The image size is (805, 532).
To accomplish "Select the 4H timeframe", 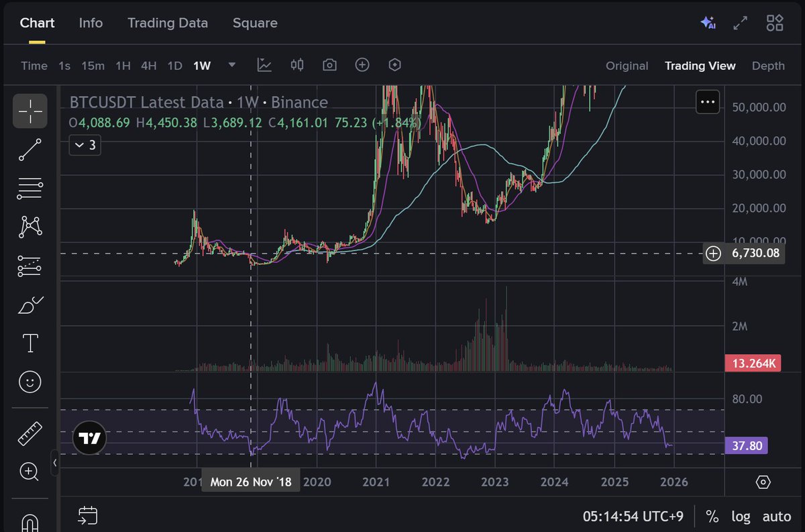I will click(148, 66).
